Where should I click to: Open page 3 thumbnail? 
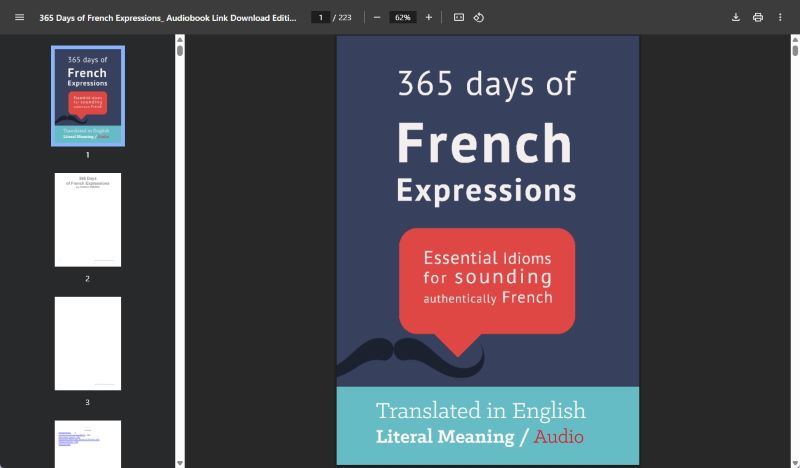[x=88, y=343]
